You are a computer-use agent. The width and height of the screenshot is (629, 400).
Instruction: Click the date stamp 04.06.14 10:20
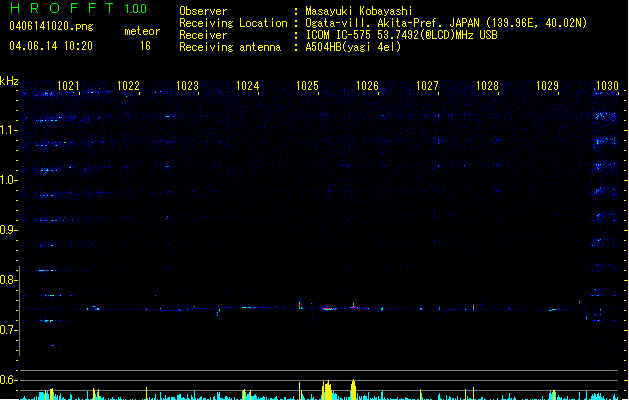coord(51,46)
